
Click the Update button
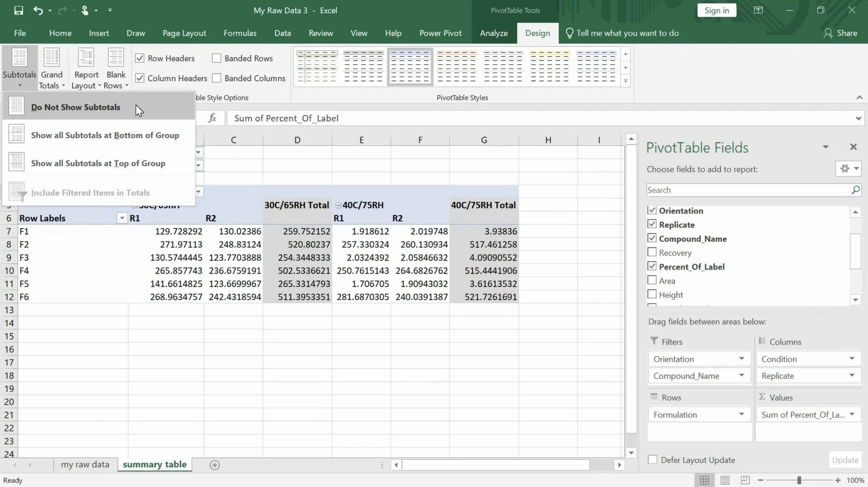(845, 460)
